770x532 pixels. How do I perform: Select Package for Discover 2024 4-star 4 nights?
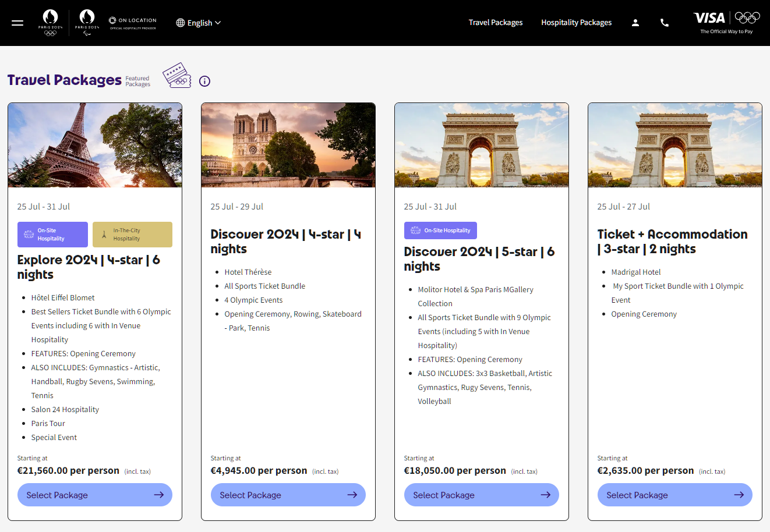[x=288, y=495]
